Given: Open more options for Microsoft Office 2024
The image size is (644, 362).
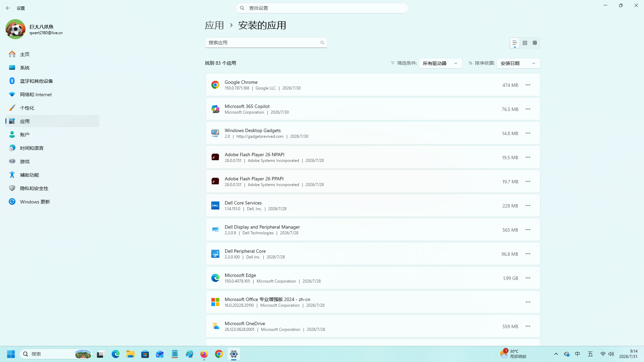Looking at the screenshot, I should pos(528,302).
